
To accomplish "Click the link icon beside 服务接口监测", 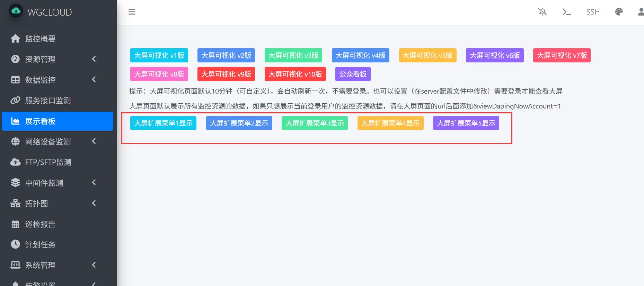I will pos(15,101).
